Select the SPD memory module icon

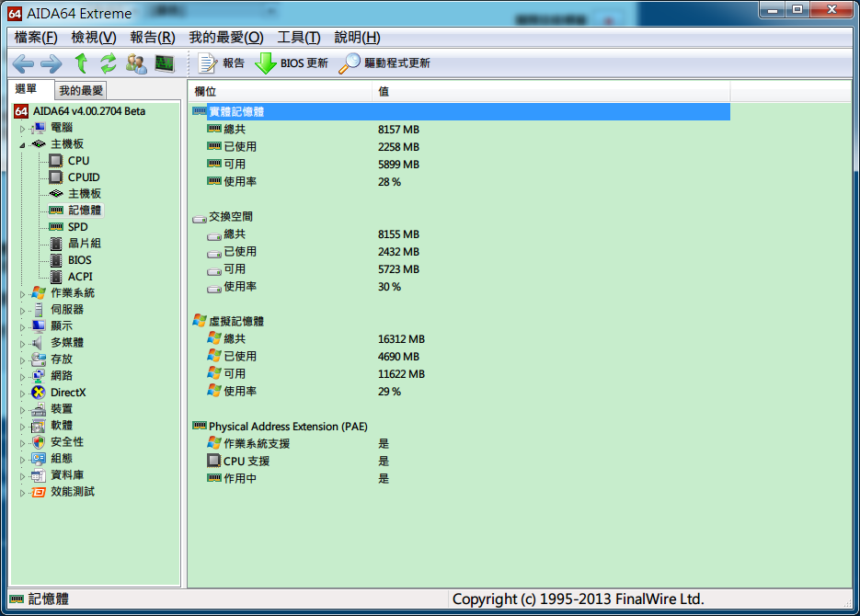pos(56,227)
